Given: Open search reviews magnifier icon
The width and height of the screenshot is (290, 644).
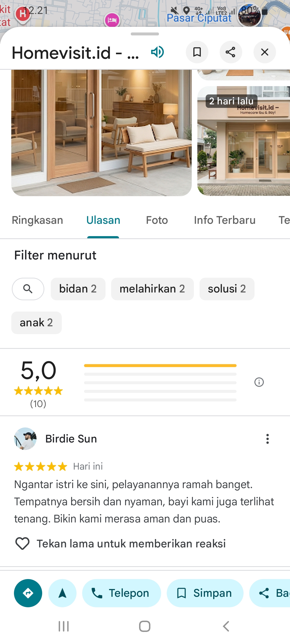Looking at the screenshot, I should click(28, 289).
